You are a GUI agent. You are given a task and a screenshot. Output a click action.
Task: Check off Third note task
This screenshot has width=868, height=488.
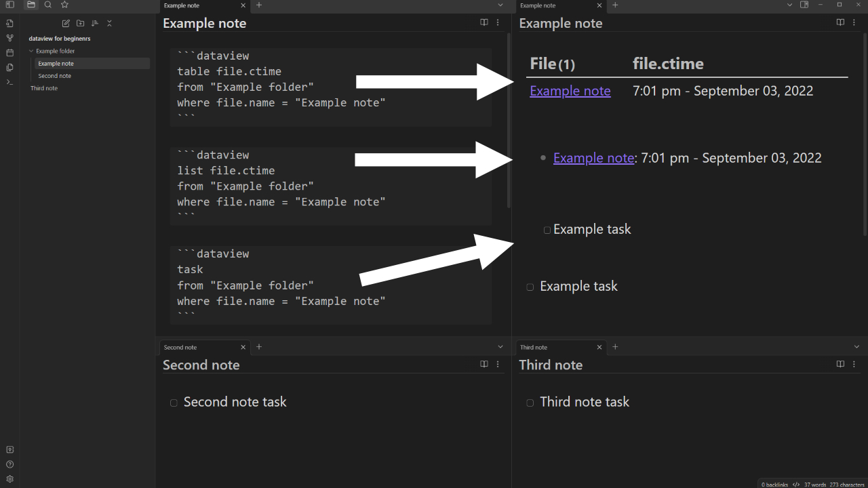(530, 403)
